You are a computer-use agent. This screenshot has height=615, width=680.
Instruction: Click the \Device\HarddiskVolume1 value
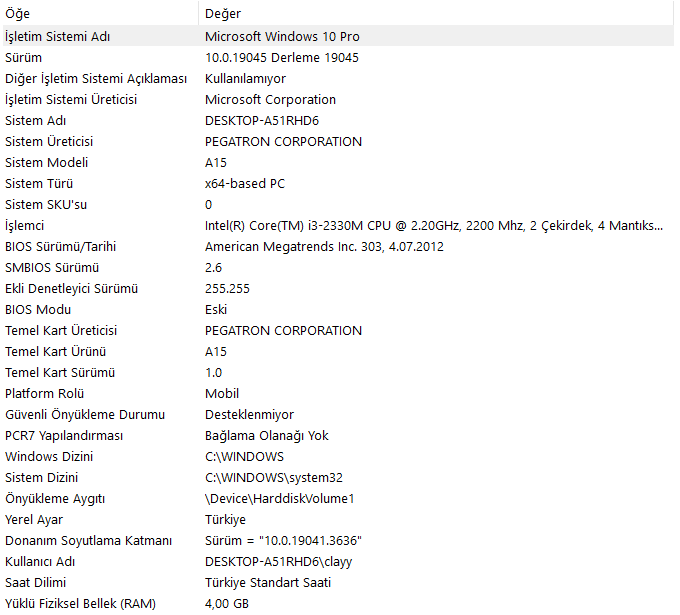[279, 499]
